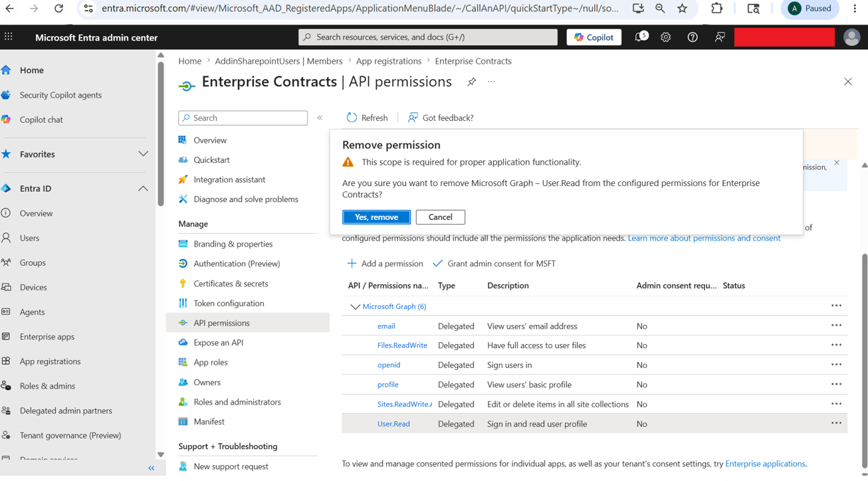
Task: Open the openid permission link
Action: (389, 365)
